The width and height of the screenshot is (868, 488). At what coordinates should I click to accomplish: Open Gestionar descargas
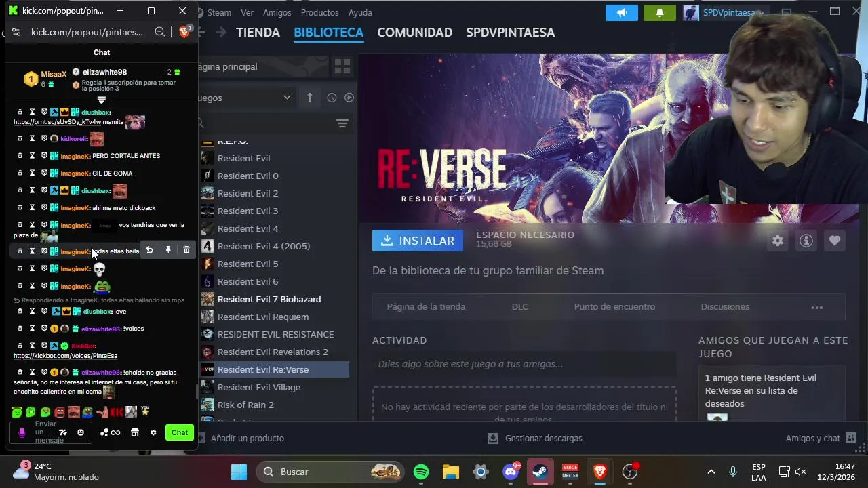tap(535, 438)
